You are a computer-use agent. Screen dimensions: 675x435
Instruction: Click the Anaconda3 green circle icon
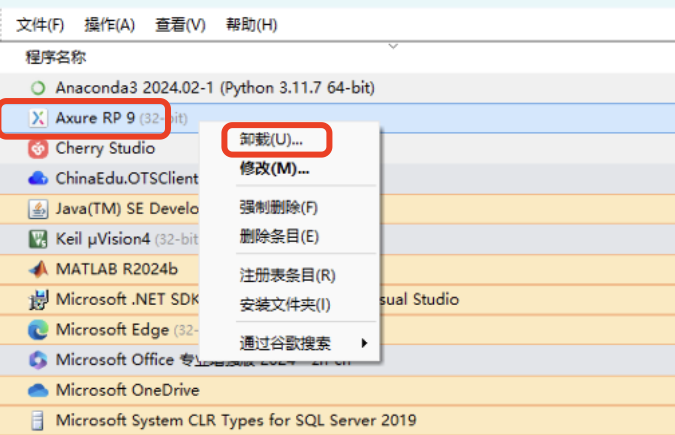point(38,88)
